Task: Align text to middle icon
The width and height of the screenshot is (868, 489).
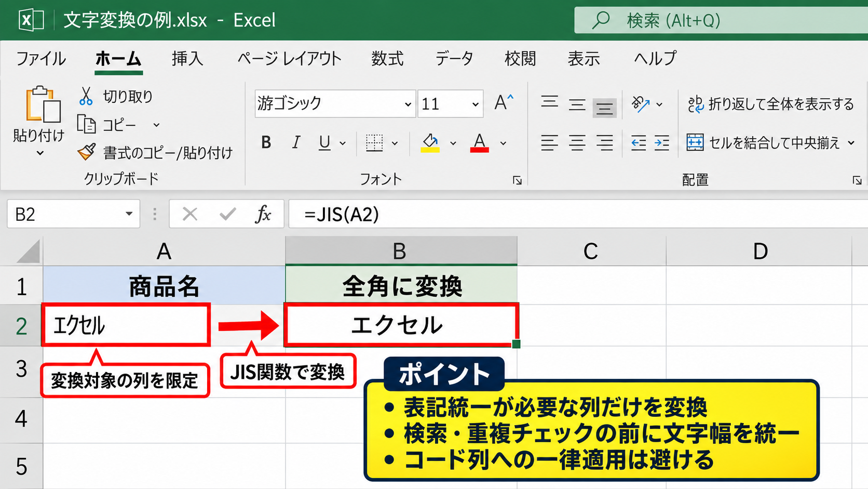Action: point(577,105)
